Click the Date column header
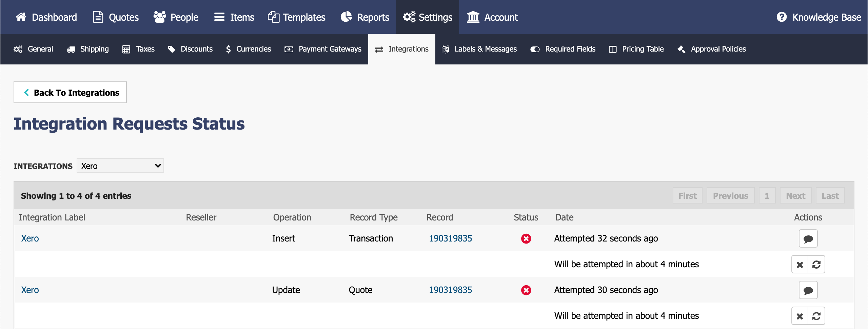The image size is (868, 329). click(x=564, y=217)
